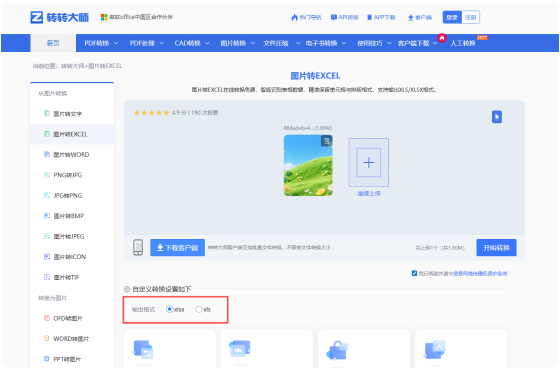Click the first feature card swap icon
Image resolution: width=560 pixels, height=369 pixels.
pyautogui.click(x=144, y=349)
